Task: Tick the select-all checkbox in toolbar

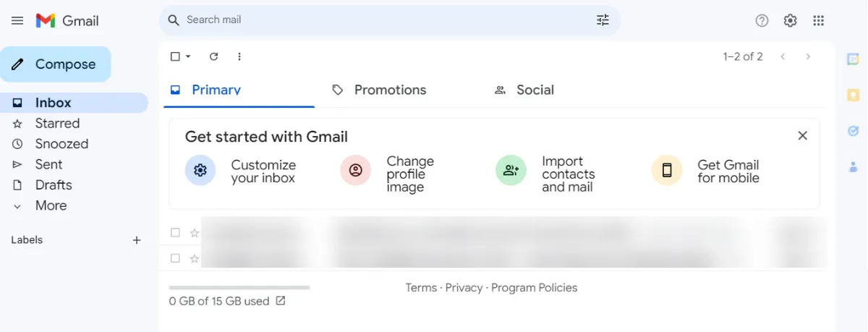Action: coord(175,56)
